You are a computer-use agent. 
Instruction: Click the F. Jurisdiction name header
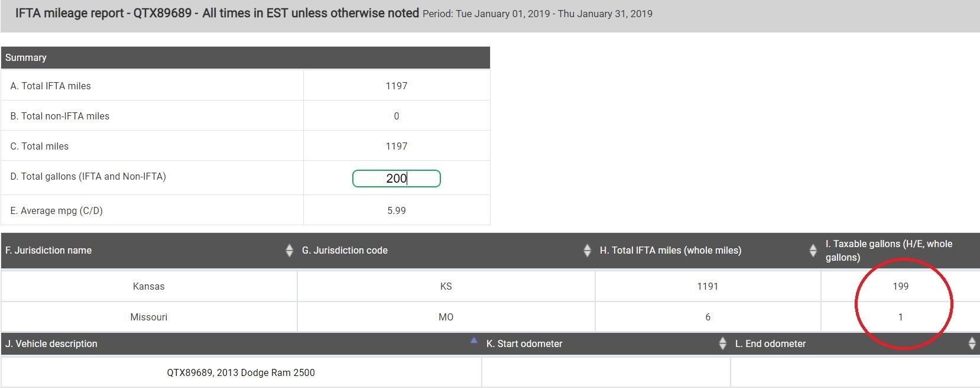tap(48, 251)
